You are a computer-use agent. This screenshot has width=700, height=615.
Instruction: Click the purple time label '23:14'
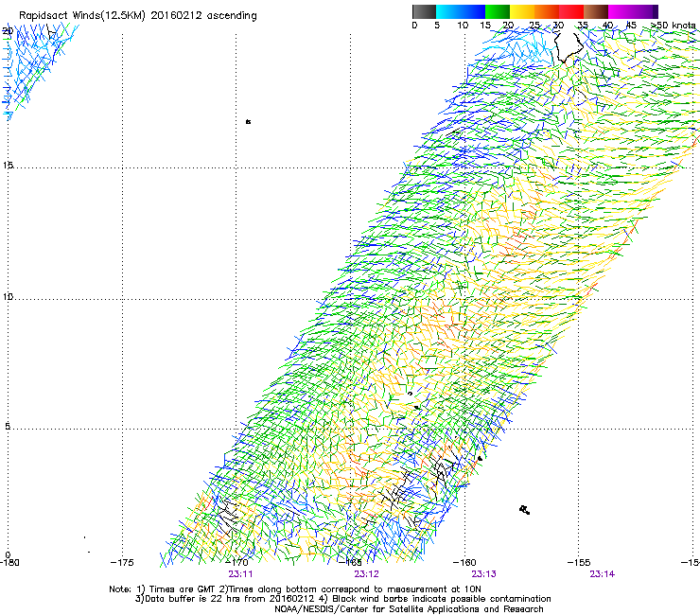[603, 574]
